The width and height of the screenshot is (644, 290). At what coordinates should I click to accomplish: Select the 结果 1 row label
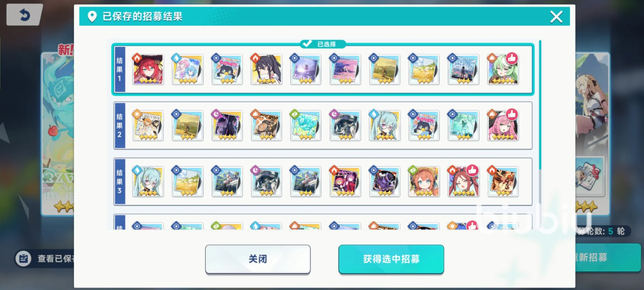120,69
